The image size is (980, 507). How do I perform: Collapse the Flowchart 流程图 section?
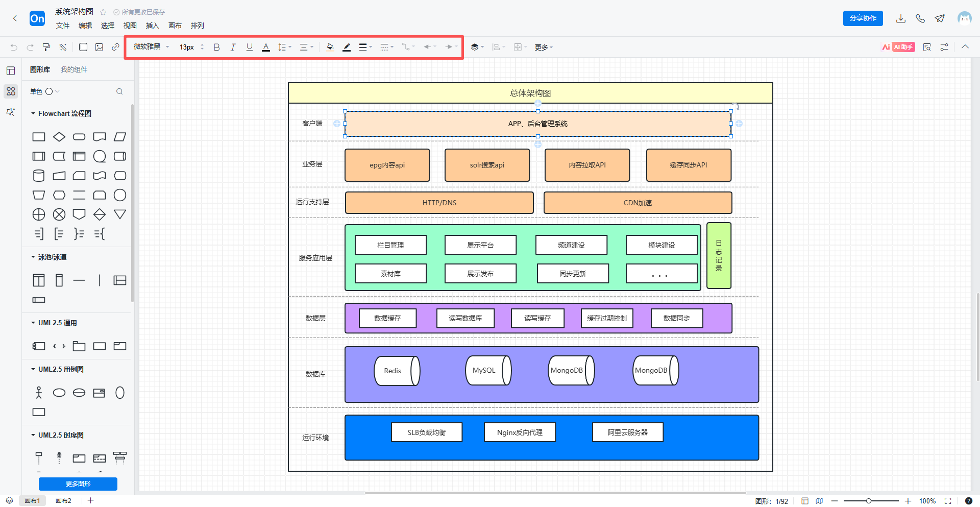[x=33, y=113]
